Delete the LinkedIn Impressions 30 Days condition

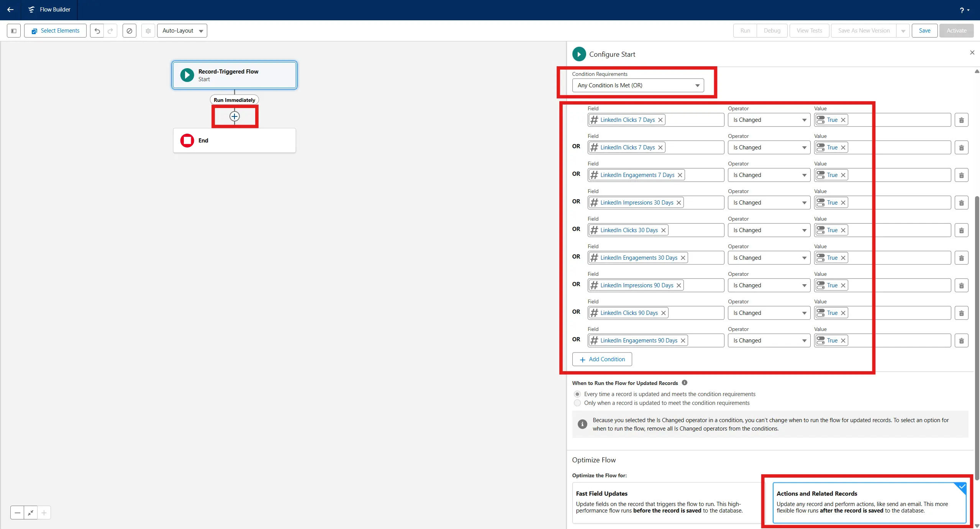coord(961,203)
